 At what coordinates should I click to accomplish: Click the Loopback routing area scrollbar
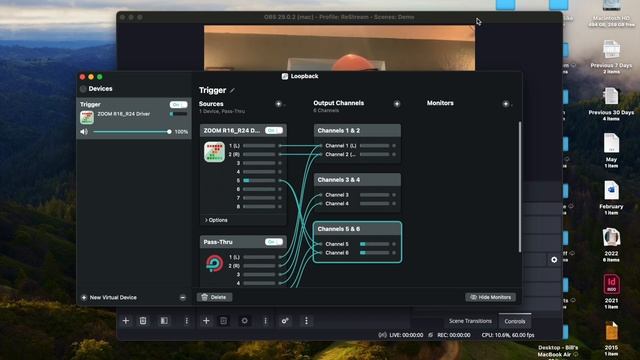coord(520,187)
